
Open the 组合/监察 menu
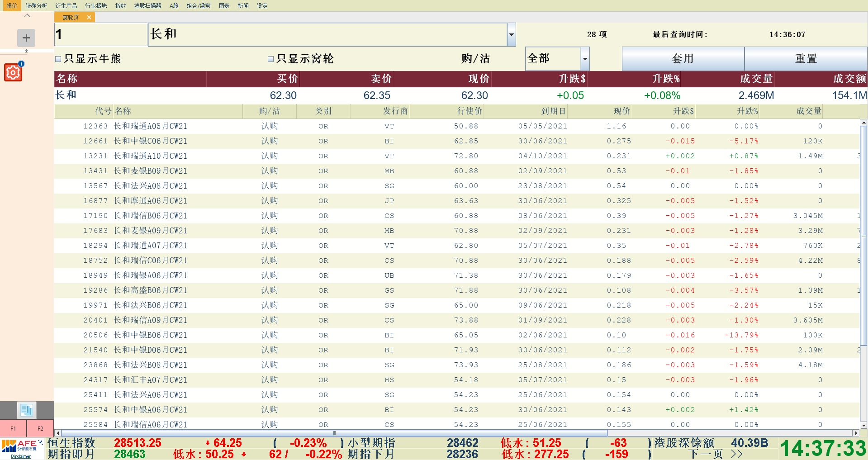click(x=199, y=5)
